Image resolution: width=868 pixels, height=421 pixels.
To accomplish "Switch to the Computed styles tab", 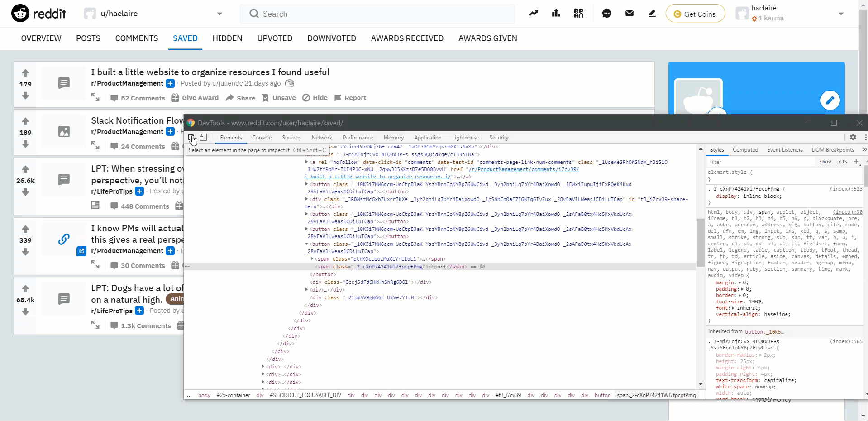I will [745, 150].
